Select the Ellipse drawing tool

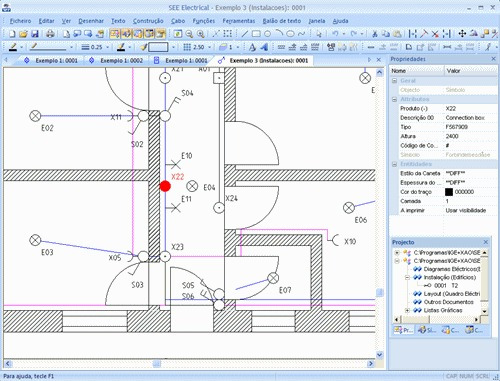[x=290, y=34]
